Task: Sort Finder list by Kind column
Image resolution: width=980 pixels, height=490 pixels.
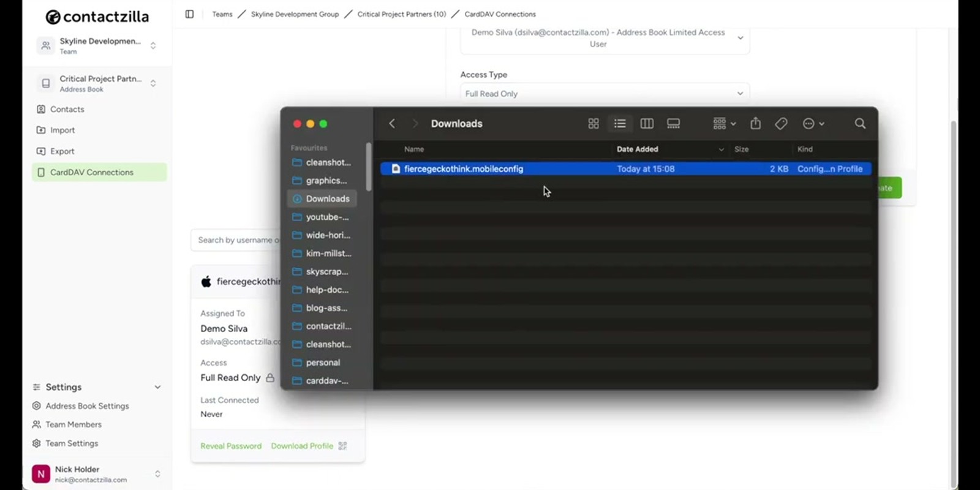Action: click(805, 149)
